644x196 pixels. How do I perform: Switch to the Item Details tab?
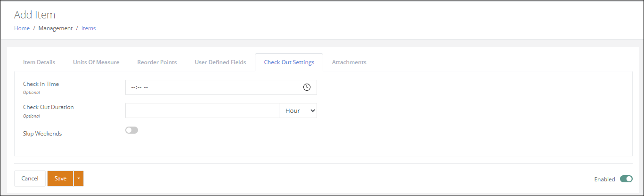click(39, 62)
